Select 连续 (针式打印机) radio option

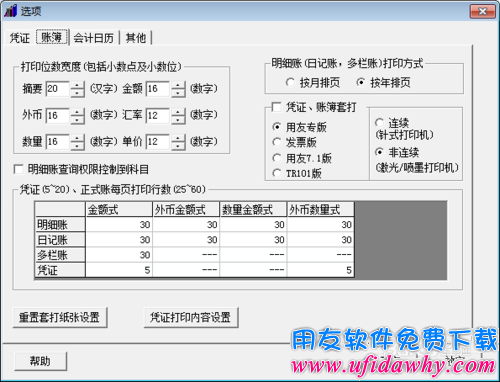[x=379, y=123]
